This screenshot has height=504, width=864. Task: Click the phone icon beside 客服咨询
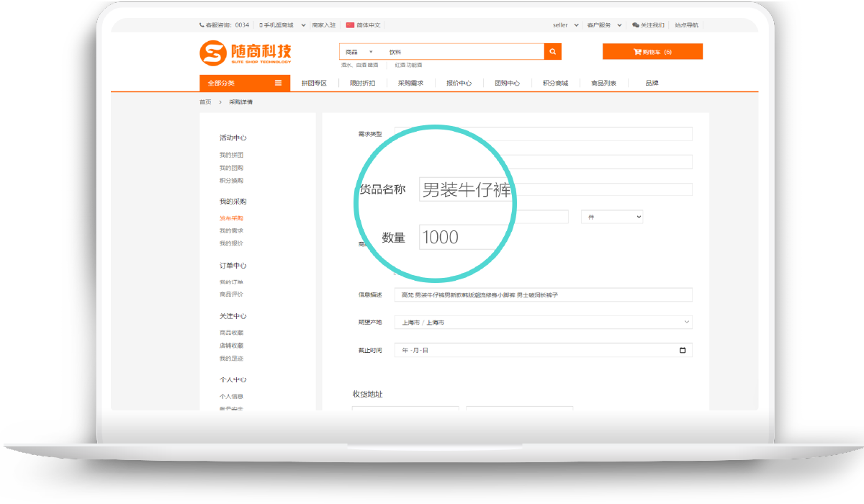202,25
